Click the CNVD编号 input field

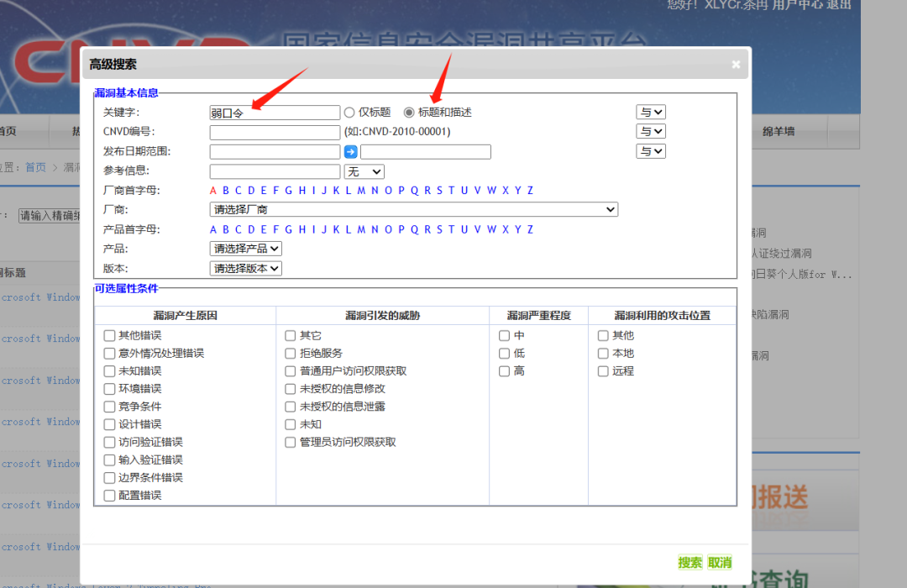pyautogui.click(x=275, y=132)
